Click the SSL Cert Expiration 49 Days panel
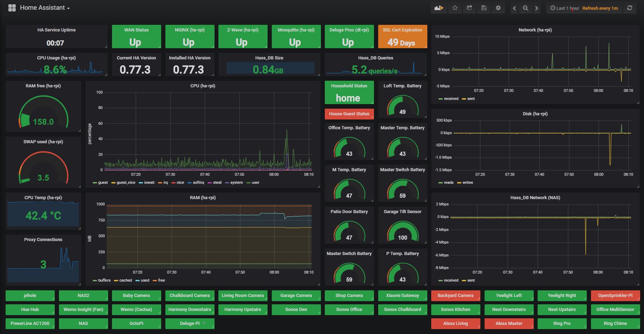 pos(403,36)
